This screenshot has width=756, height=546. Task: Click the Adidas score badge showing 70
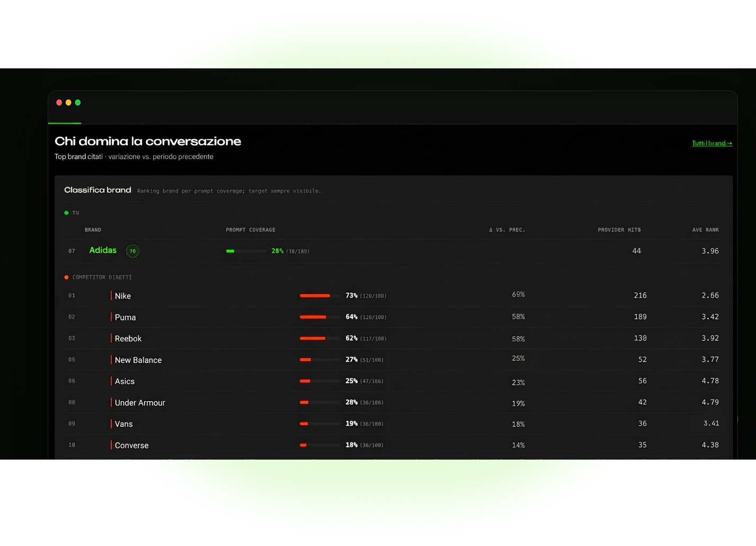point(132,251)
